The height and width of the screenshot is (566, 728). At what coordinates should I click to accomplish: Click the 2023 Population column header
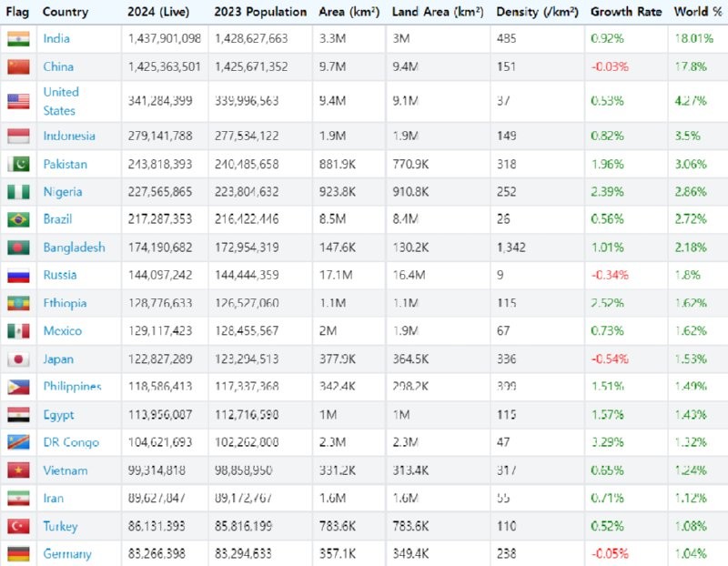pos(260,12)
